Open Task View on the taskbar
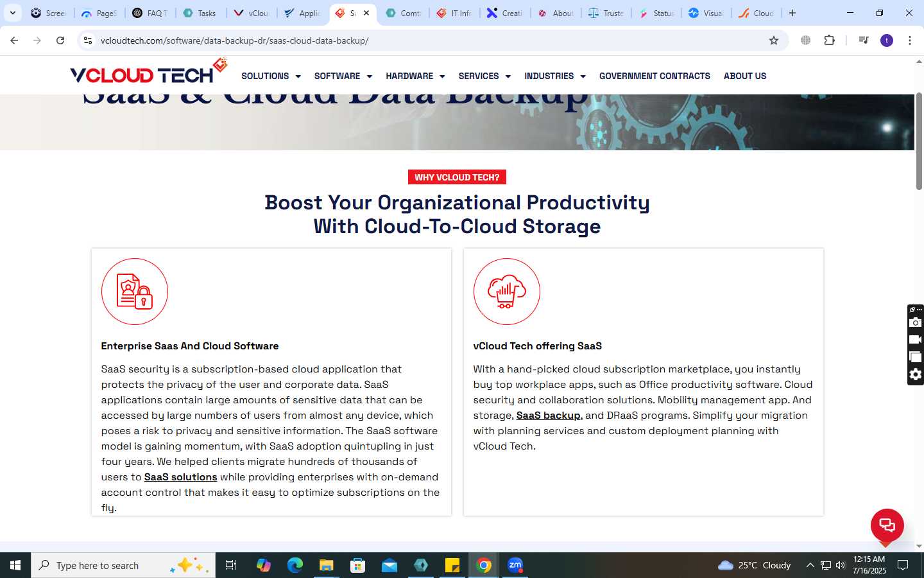This screenshot has height=578, width=924. 231,565
